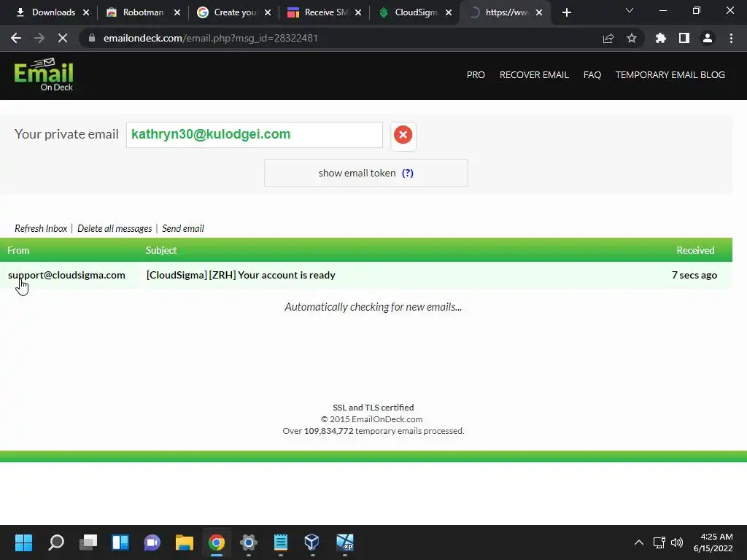The image size is (747, 560).
Task: Open the PRO menu item
Action: (x=476, y=75)
